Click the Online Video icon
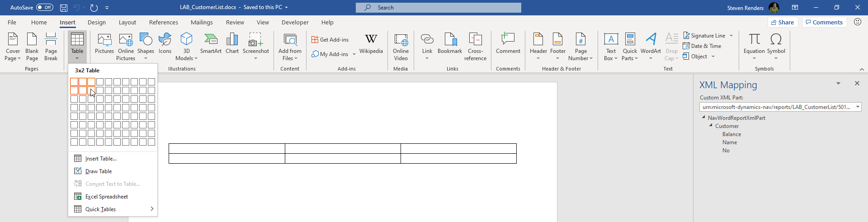Image resolution: width=868 pixels, height=222 pixels. click(x=401, y=47)
